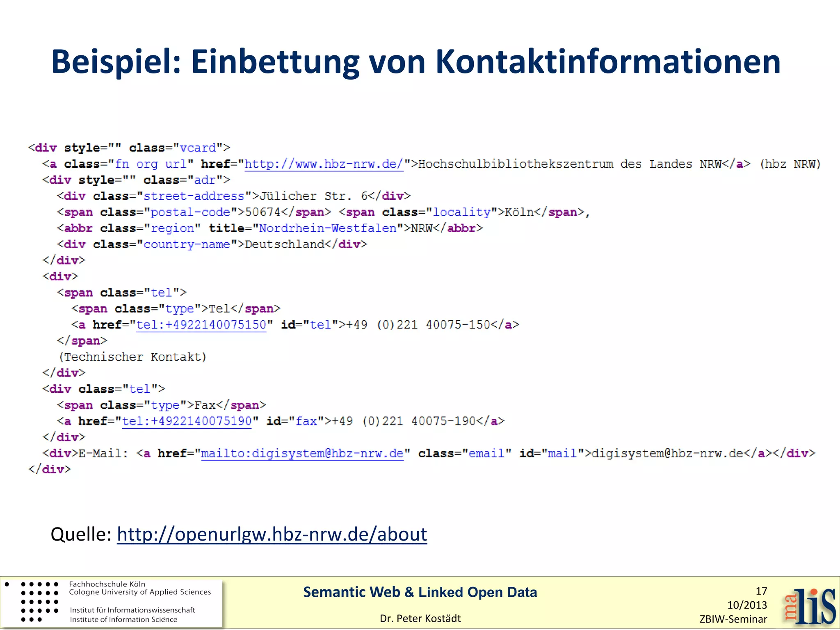Click the ZBIW-Seminar footer text

tap(733, 619)
